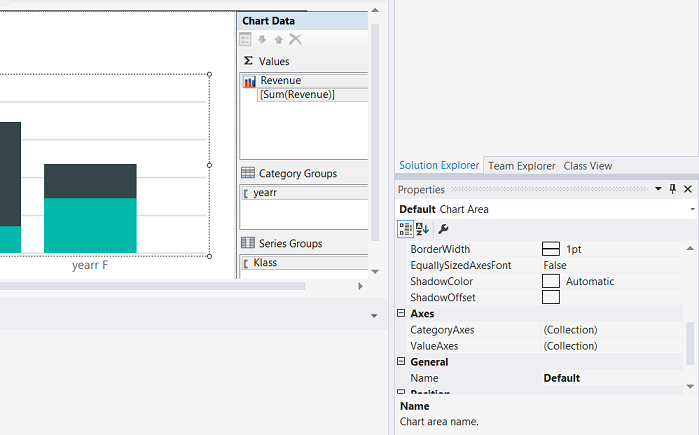Select the yearr category group field
This screenshot has width=699, height=435.
(x=265, y=192)
